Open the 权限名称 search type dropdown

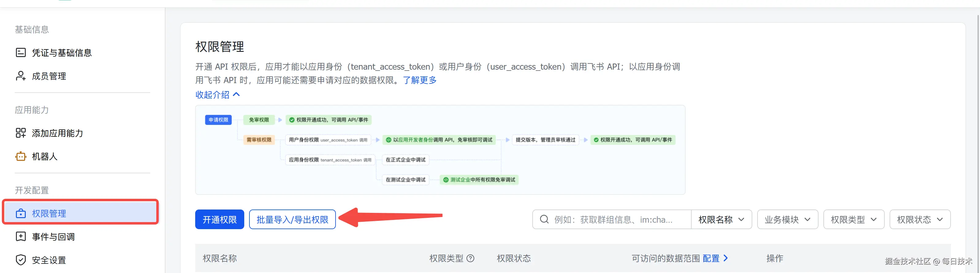(x=721, y=219)
